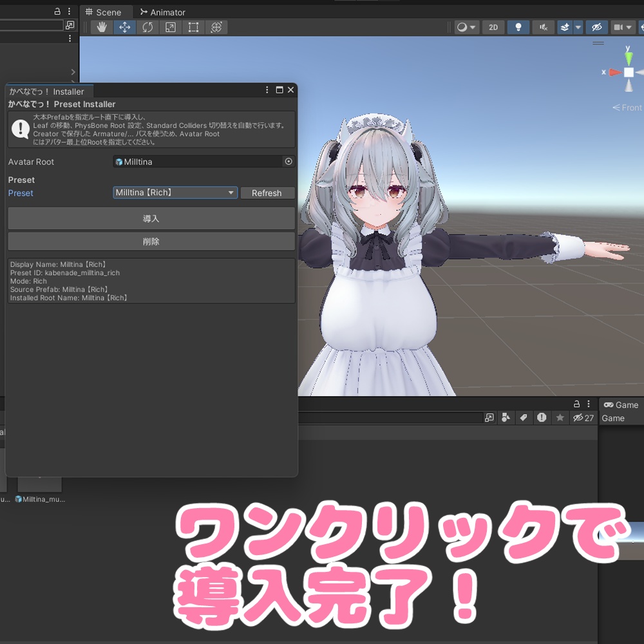Select the Move tool in the toolbar
The height and width of the screenshot is (644, 644).
[x=124, y=27]
